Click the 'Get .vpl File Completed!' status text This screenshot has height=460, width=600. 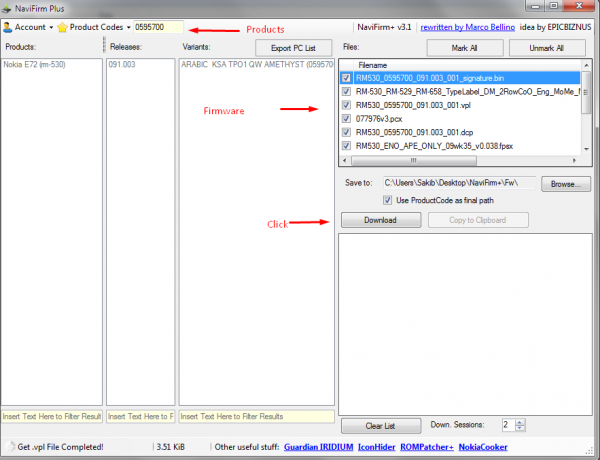[60, 447]
